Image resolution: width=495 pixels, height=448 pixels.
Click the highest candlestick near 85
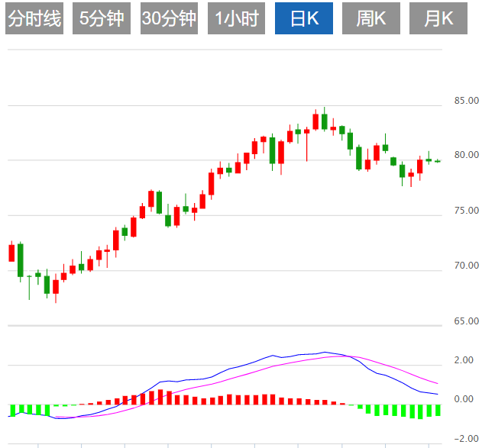[x=324, y=121]
